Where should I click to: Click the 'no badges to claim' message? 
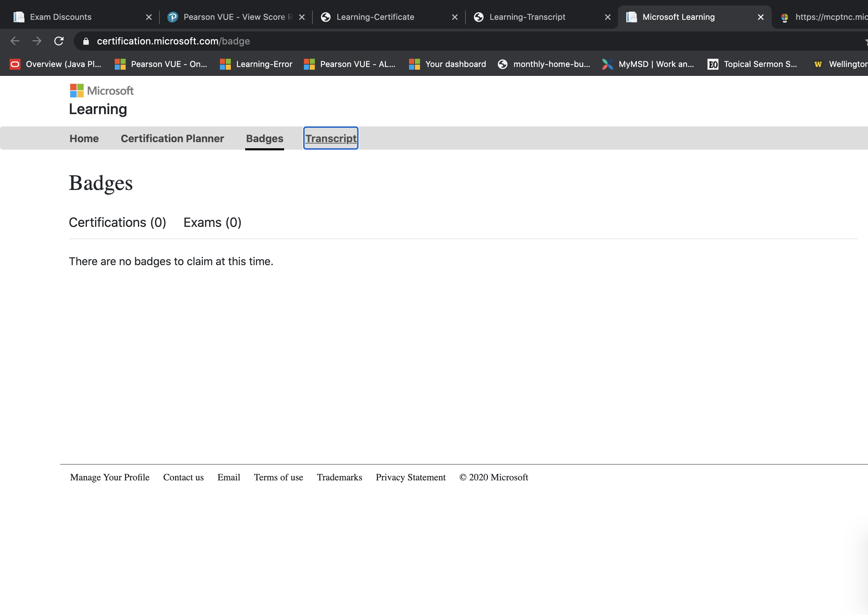click(x=171, y=261)
